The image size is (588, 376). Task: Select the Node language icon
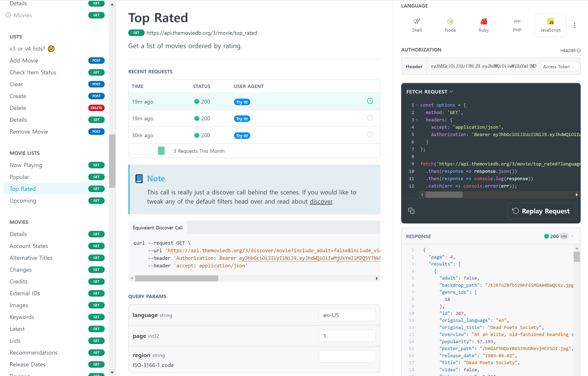450,25
